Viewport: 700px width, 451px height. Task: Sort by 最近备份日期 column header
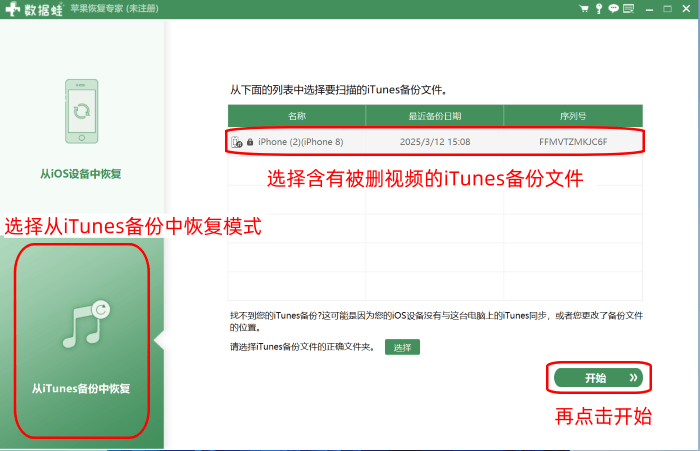(x=435, y=116)
